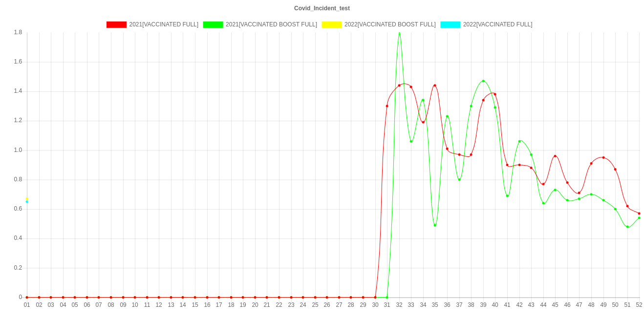644x322 pixels.
Task: Click the red 2021 VACCINATED FULL legend swatch
Action: coord(116,24)
